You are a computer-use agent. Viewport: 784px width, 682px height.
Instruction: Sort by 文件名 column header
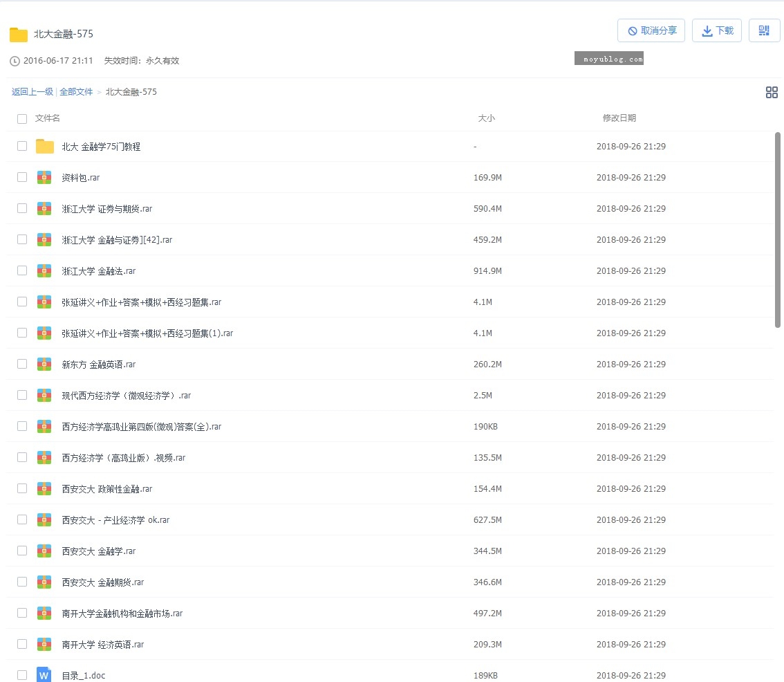(48, 118)
